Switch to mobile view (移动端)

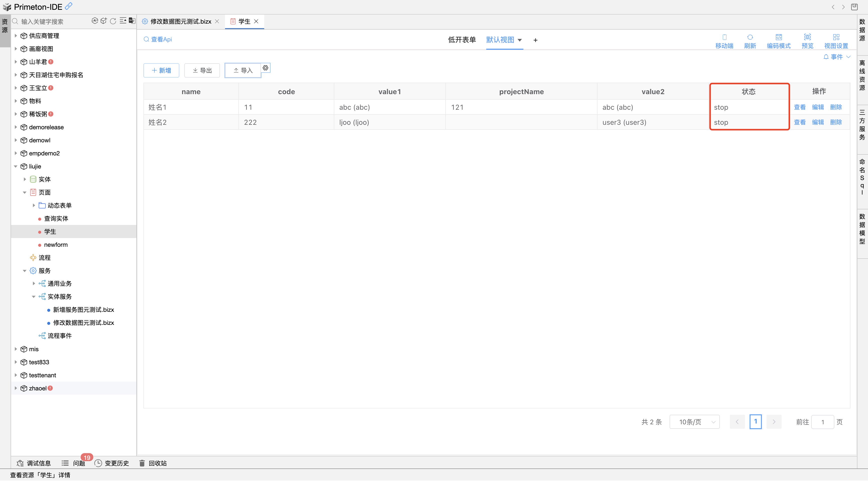(x=724, y=41)
